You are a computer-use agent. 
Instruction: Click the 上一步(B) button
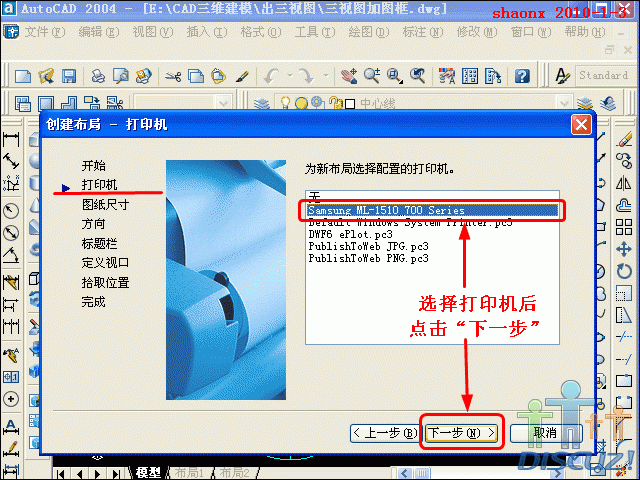point(384,433)
